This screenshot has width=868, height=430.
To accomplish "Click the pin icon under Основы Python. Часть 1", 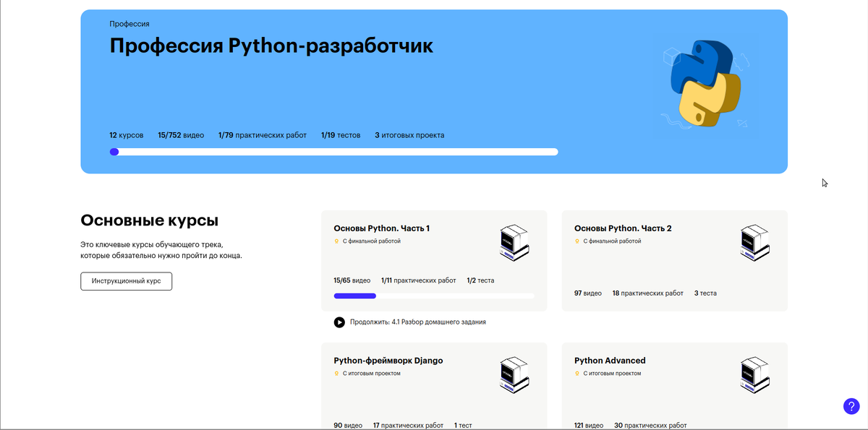I will coord(336,241).
